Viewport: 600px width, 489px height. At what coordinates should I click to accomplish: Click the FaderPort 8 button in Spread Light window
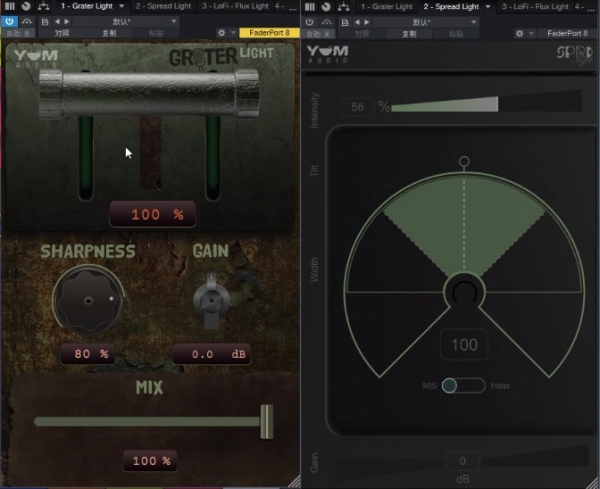tap(567, 34)
